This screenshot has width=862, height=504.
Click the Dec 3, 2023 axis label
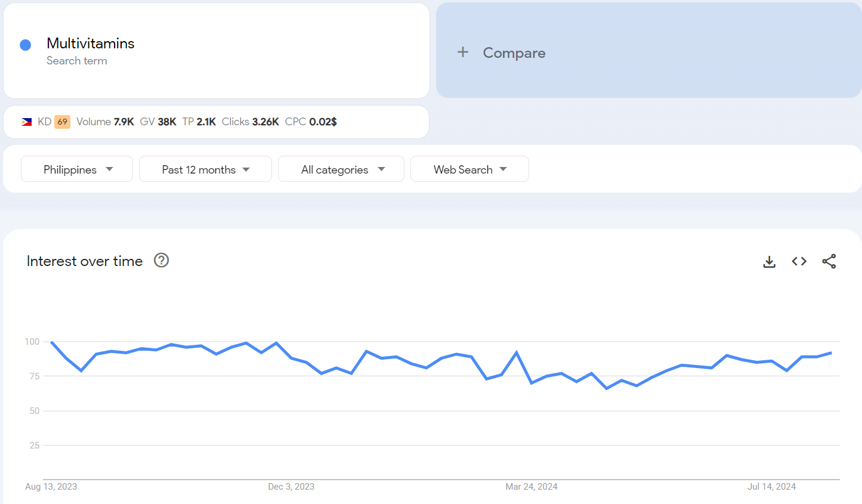[x=291, y=487]
